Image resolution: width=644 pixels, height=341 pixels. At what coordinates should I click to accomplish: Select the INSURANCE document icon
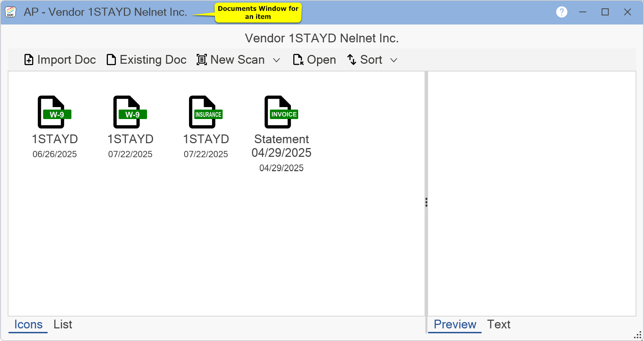(206, 112)
